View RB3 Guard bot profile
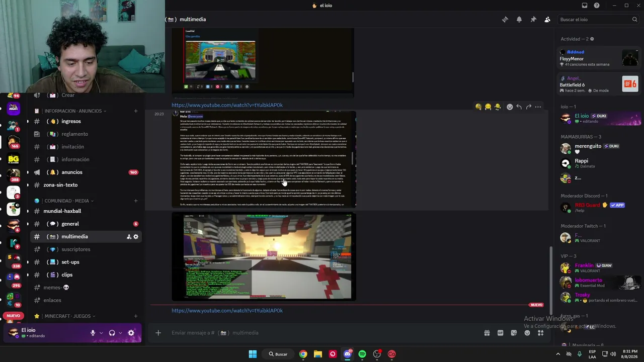 click(600, 207)
